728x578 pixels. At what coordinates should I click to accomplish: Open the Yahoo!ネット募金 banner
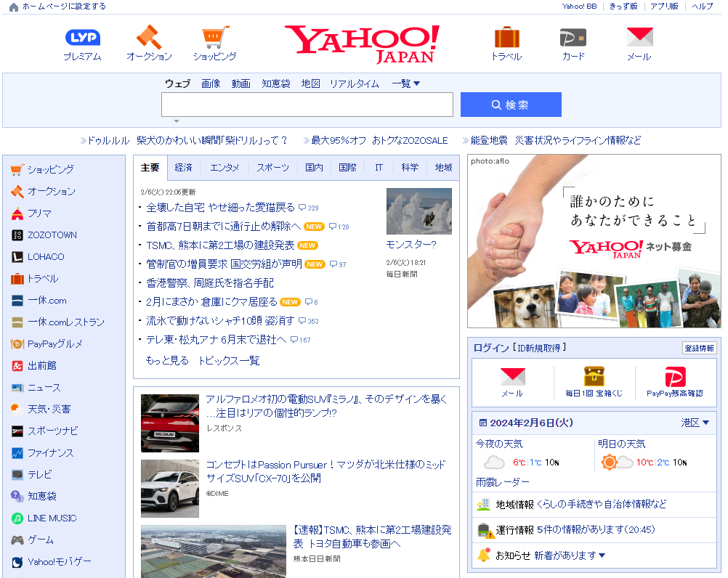594,241
